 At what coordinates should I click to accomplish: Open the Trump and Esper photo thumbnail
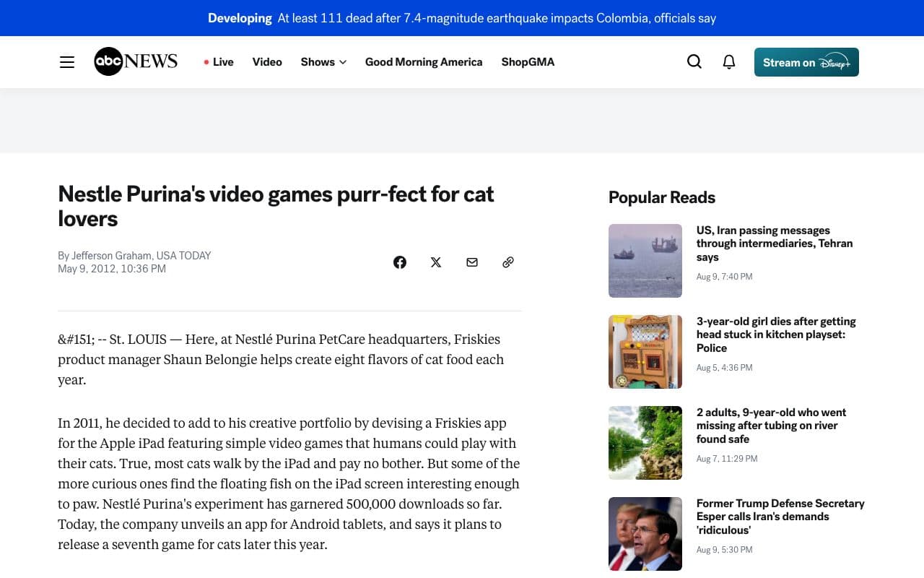pyautogui.click(x=645, y=534)
